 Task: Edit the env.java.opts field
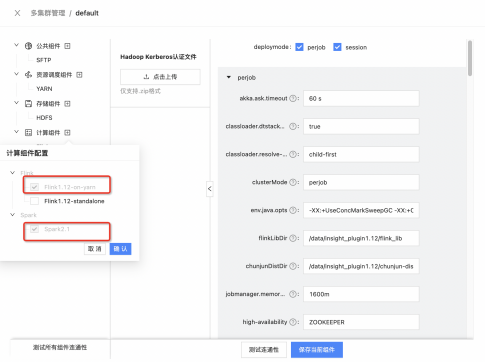[361, 210]
